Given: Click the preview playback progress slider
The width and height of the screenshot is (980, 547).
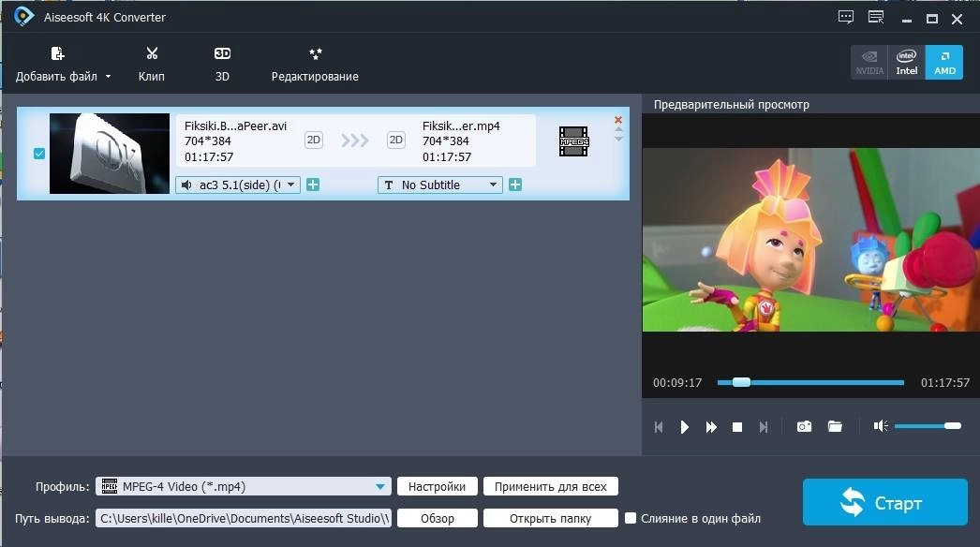Looking at the screenshot, I should pos(810,382).
